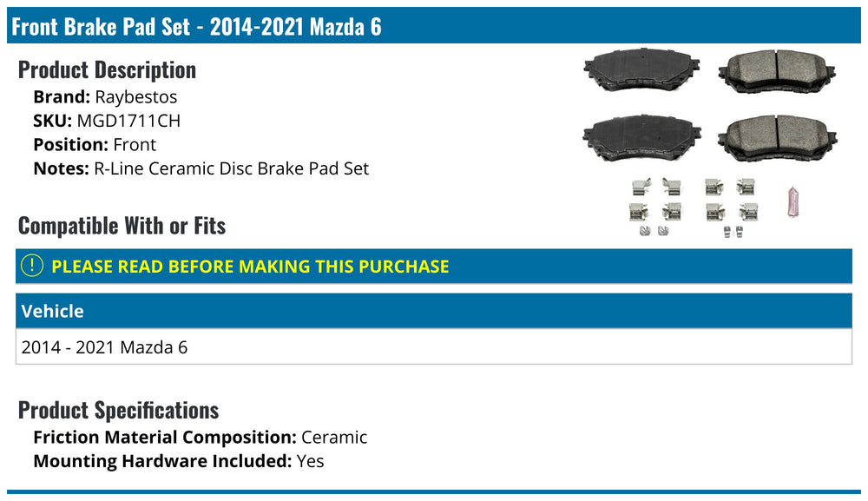Select the top-left brake pad backing plate image
This screenshot has height=501, width=868.
tap(641, 69)
